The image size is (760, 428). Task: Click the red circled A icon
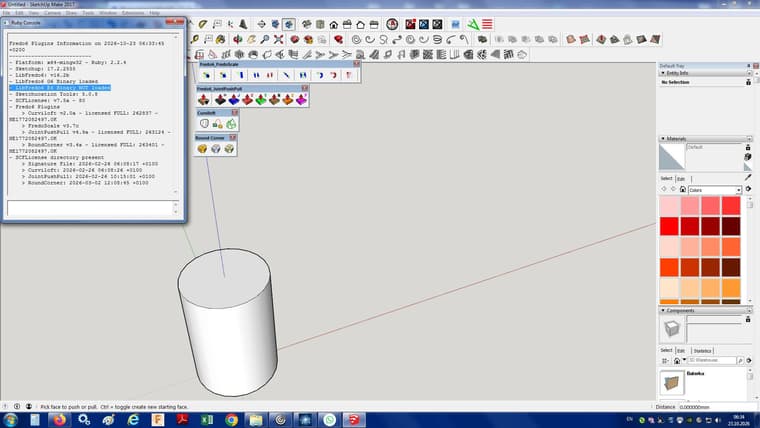coord(392,24)
